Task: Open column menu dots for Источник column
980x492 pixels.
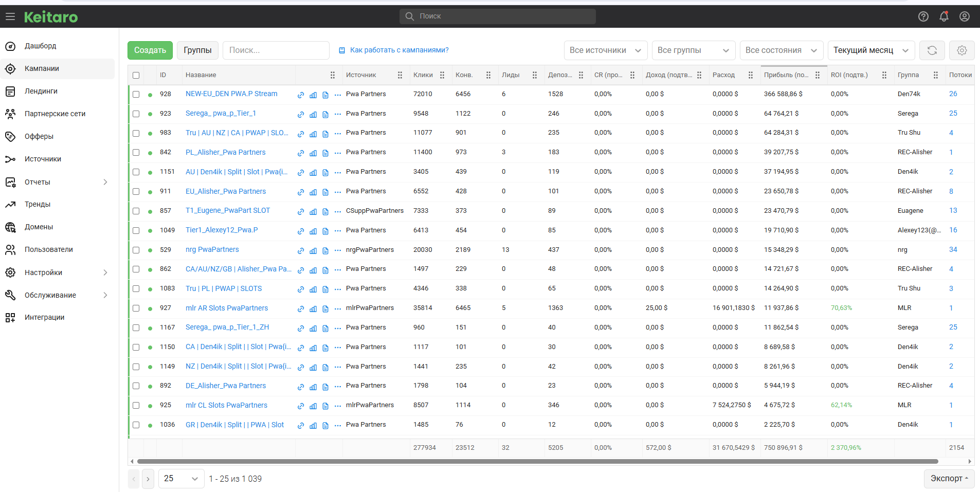Action: coord(400,75)
